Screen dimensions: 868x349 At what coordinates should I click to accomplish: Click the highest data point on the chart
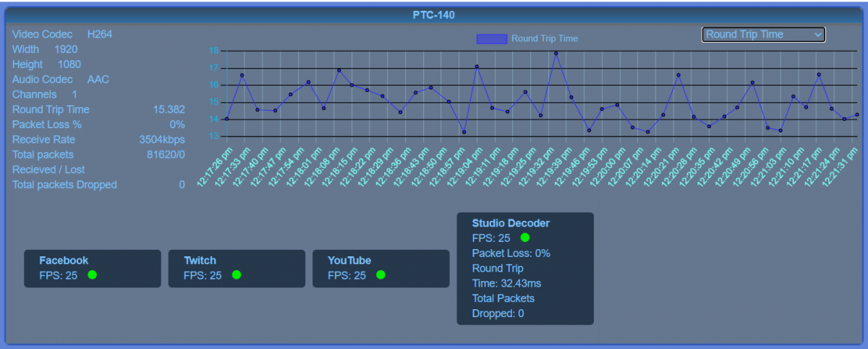click(556, 53)
